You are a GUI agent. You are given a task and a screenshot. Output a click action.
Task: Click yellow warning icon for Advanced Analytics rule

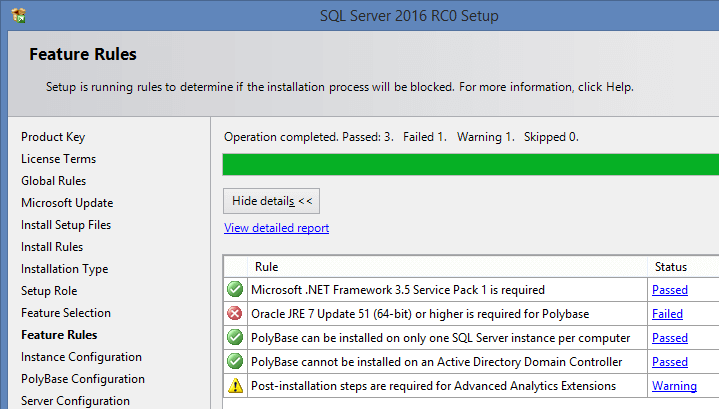[x=235, y=386]
